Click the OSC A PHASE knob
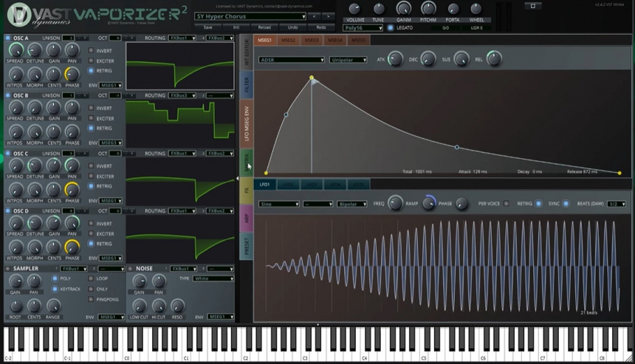The width and height of the screenshot is (635, 364). [x=72, y=74]
